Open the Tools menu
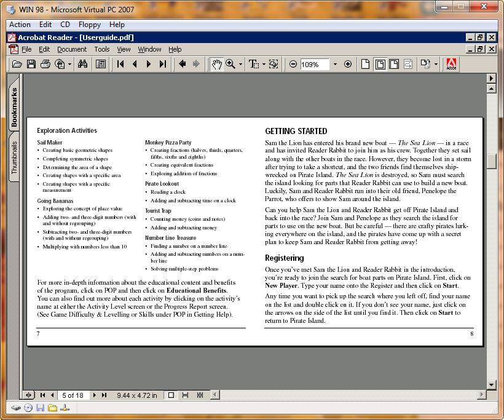Image resolution: width=504 pixels, height=420 pixels. click(102, 49)
